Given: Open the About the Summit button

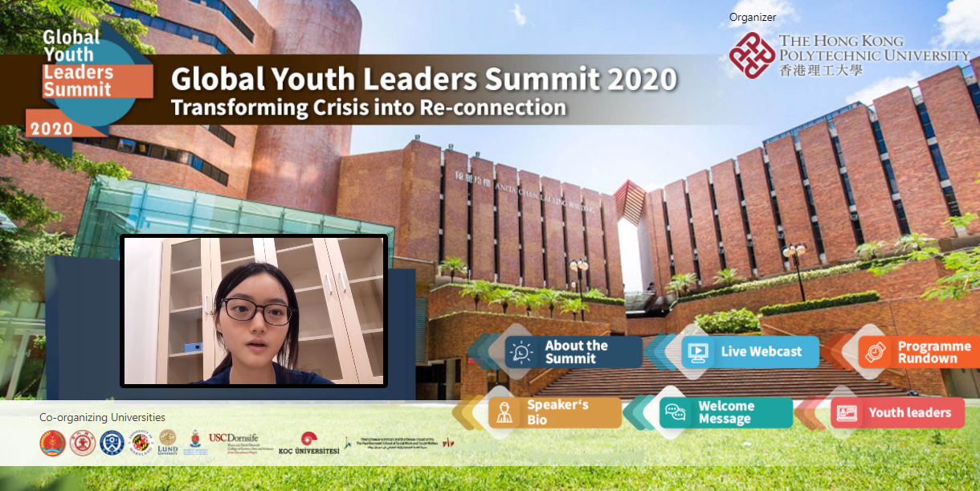Looking at the screenshot, I should click(x=574, y=352).
